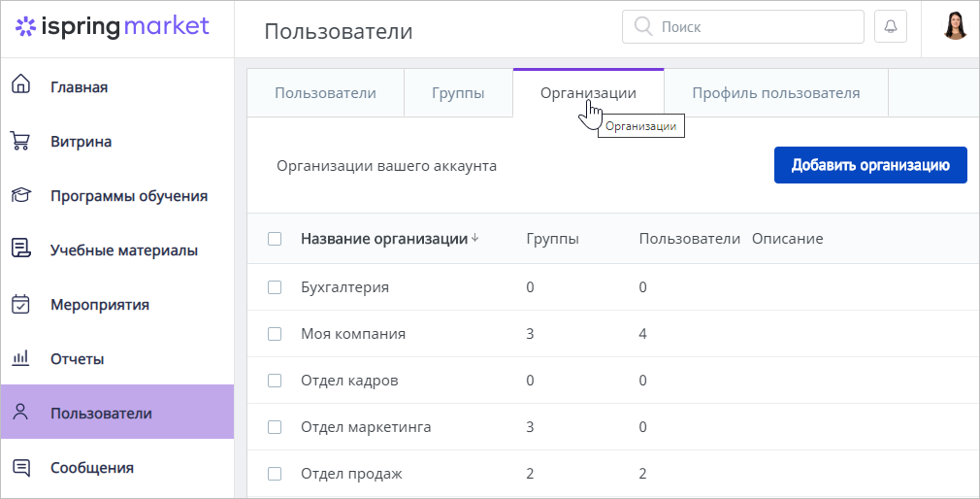The width and height of the screenshot is (980, 499).
Task: Click the iSpring Market logo
Action: (113, 26)
